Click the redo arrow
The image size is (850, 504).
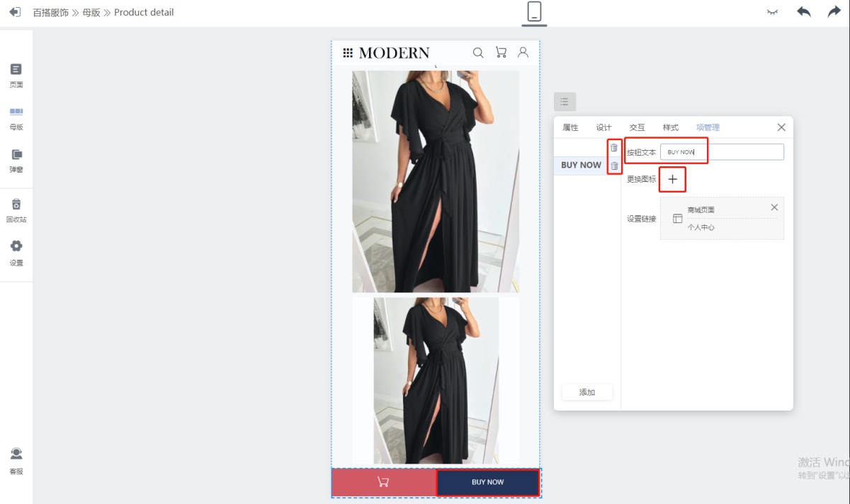[x=834, y=12]
